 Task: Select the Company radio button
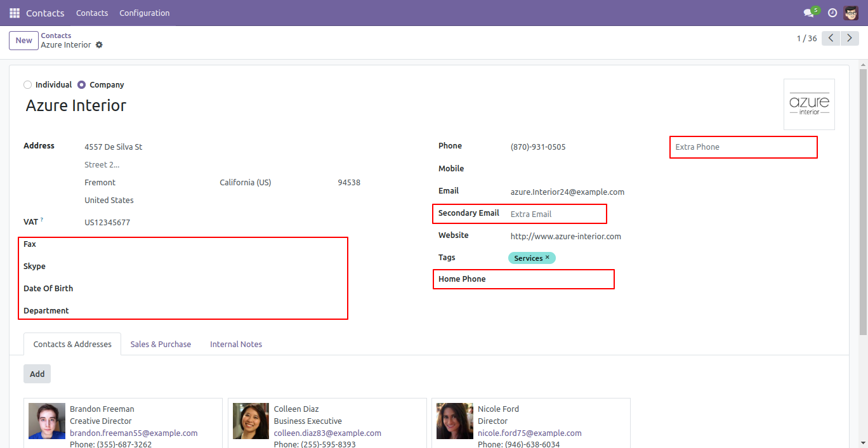pos(82,85)
